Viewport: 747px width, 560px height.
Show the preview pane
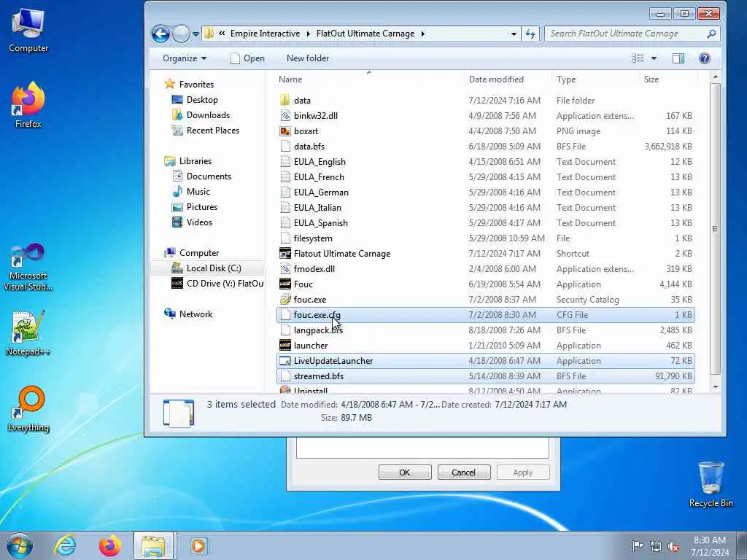click(678, 58)
